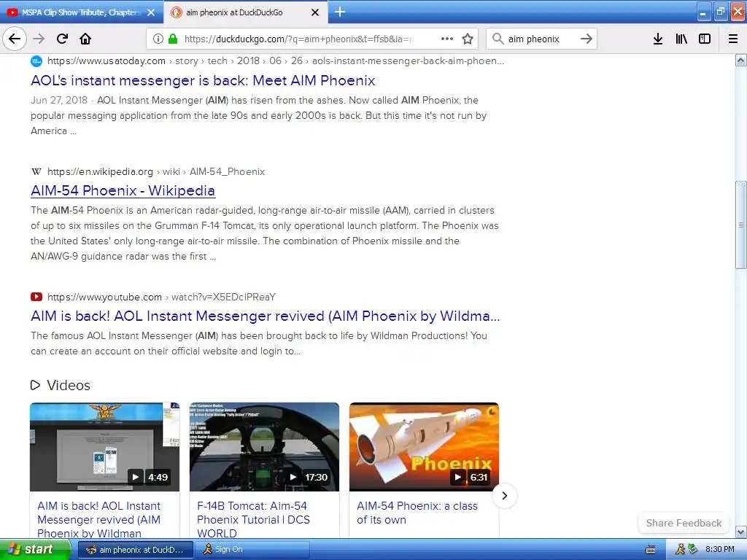Image resolution: width=747 pixels, height=560 pixels.
Task: Click the Share Feedback button
Action: click(684, 523)
